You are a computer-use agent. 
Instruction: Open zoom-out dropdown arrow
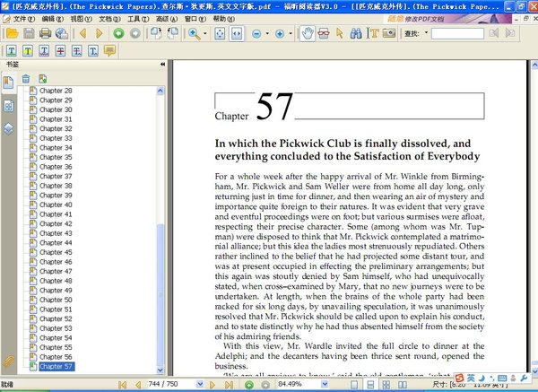pos(267,34)
